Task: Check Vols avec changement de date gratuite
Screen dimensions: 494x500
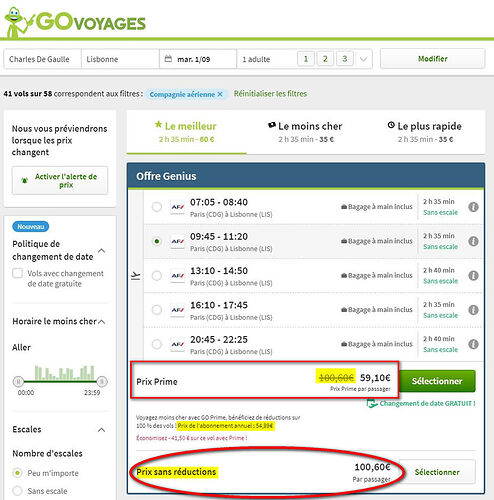Action: tap(17, 273)
